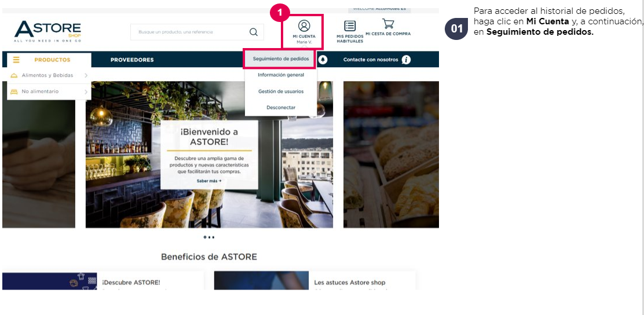Open the Mi Cesta de Compra cart icon

point(387,23)
